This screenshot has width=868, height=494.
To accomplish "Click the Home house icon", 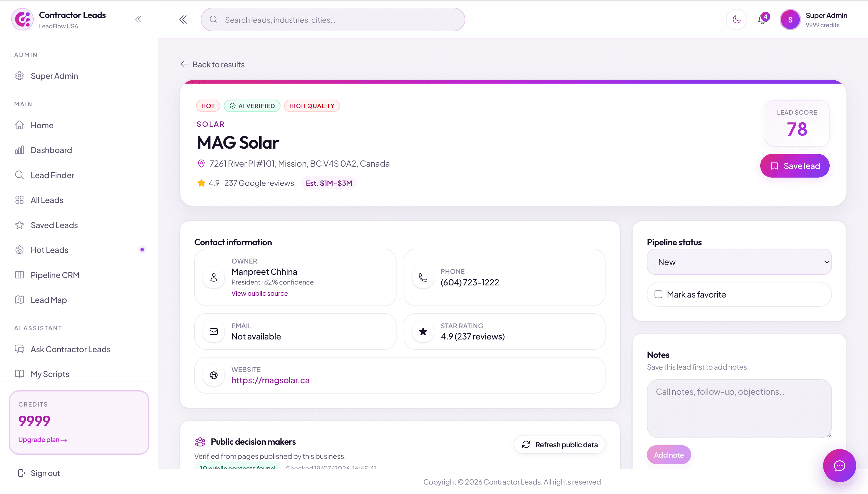I will point(20,125).
